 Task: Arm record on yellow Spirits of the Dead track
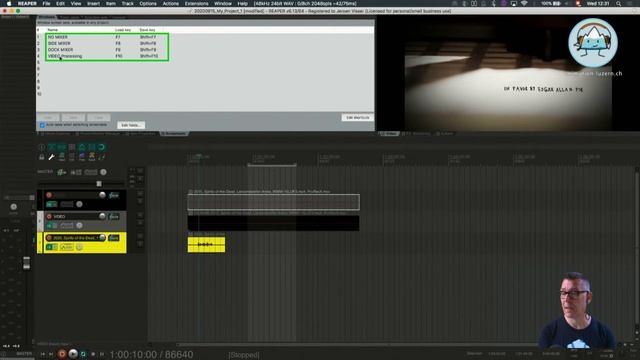coord(49,238)
